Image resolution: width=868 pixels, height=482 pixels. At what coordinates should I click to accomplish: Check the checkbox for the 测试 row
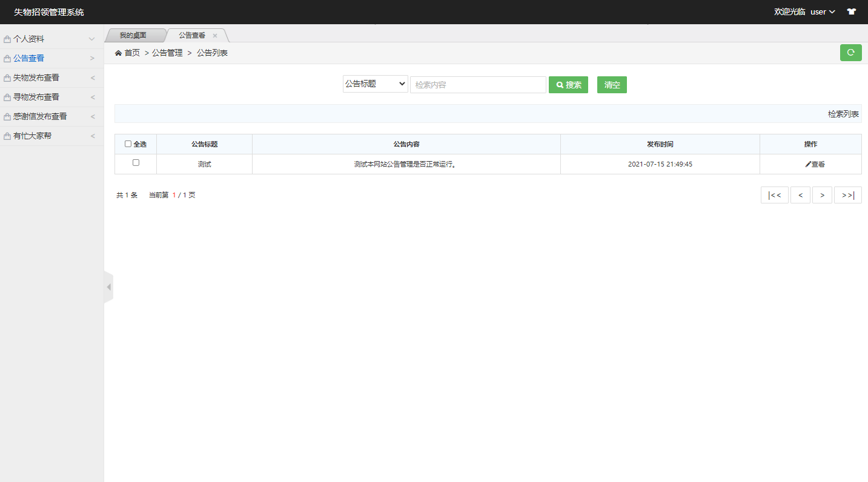click(136, 163)
